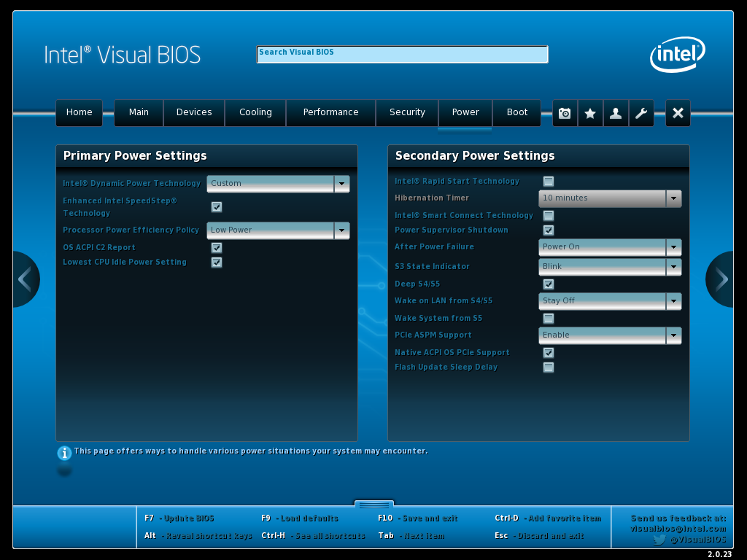Open the favorites star icon
The image size is (747, 560).
click(x=590, y=113)
